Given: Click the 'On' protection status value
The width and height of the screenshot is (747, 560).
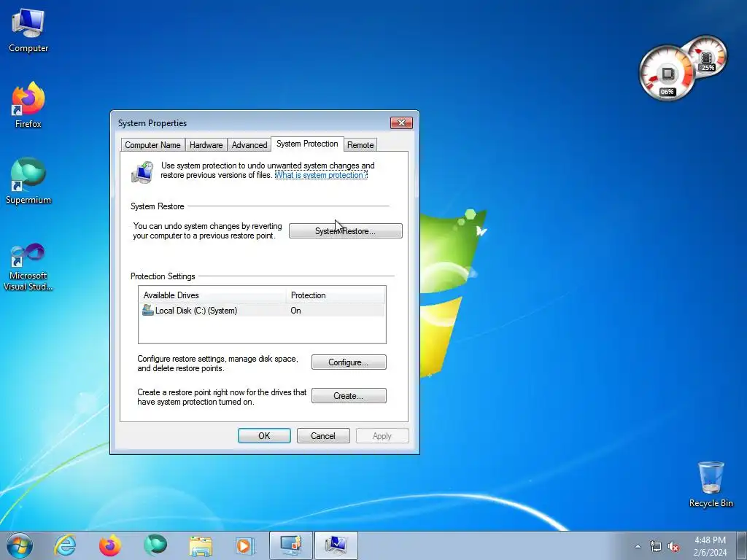Looking at the screenshot, I should point(296,311).
